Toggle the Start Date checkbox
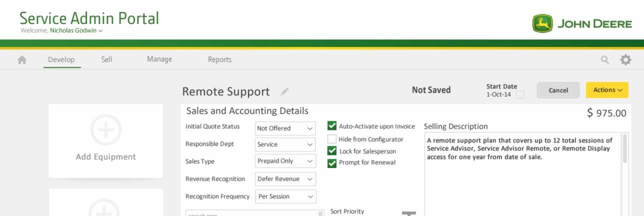Screen dimensions: 644x216 (520, 95)
